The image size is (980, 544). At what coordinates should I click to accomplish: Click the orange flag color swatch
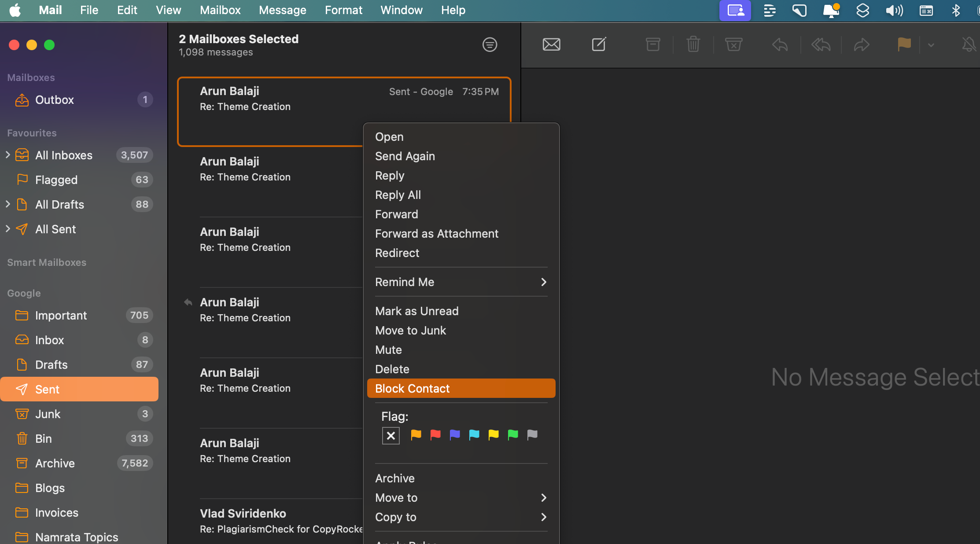click(415, 435)
